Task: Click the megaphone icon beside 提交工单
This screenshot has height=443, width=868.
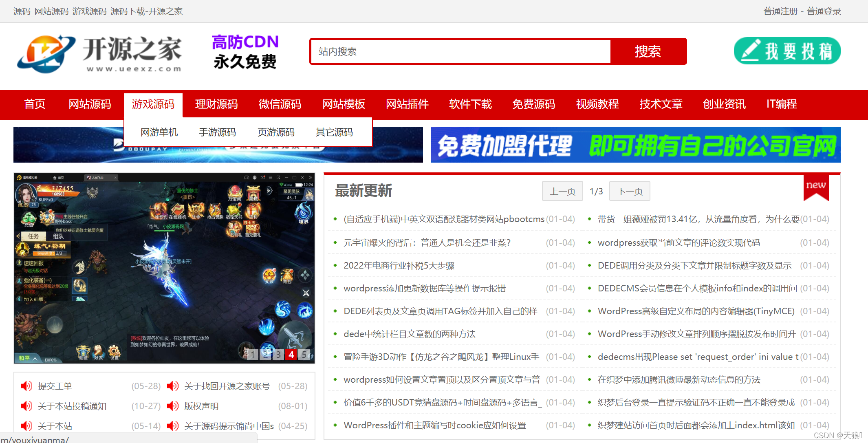Action: [x=26, y=386]
